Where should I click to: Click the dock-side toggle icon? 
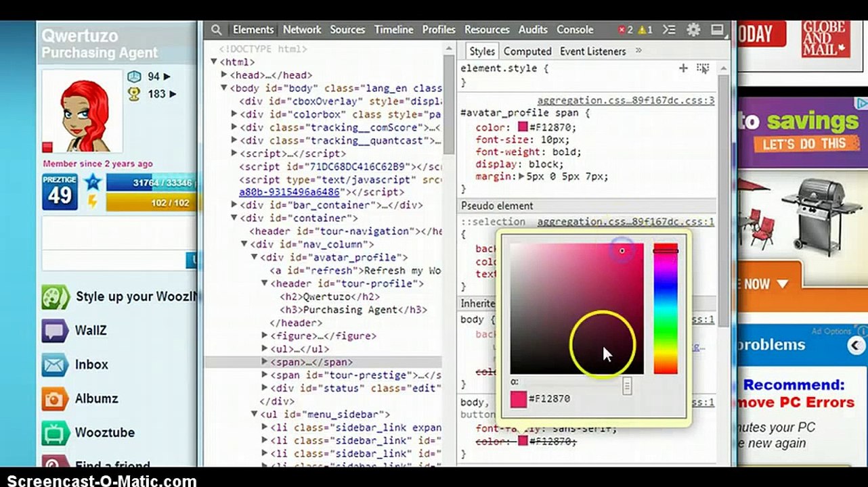pyautogui.click(x=717, y=30)
